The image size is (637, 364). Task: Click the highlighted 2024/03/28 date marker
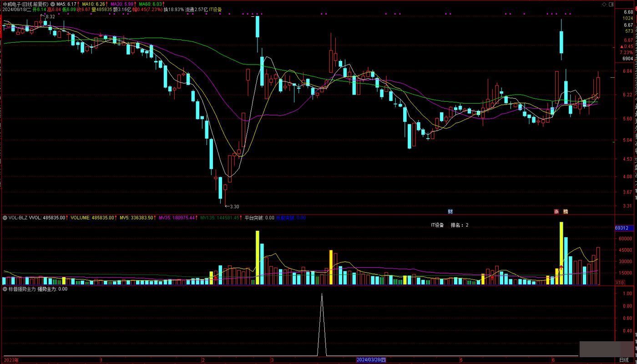[371, 360]
